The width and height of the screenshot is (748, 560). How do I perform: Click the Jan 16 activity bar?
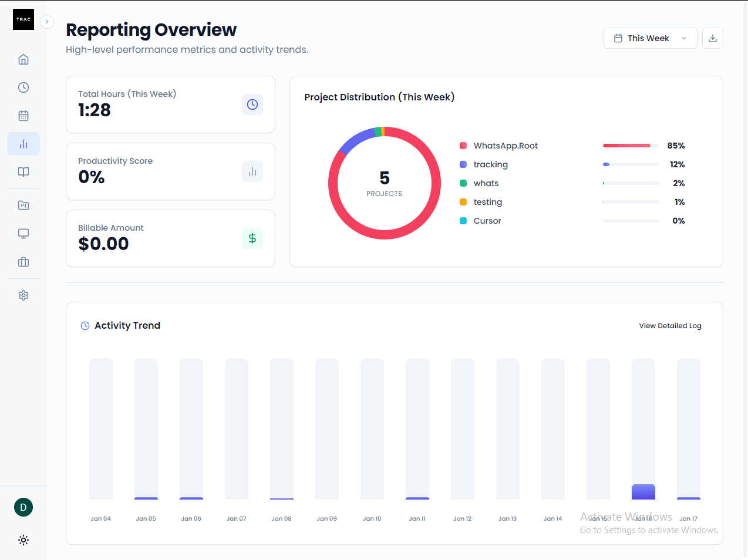pos(643,492)
